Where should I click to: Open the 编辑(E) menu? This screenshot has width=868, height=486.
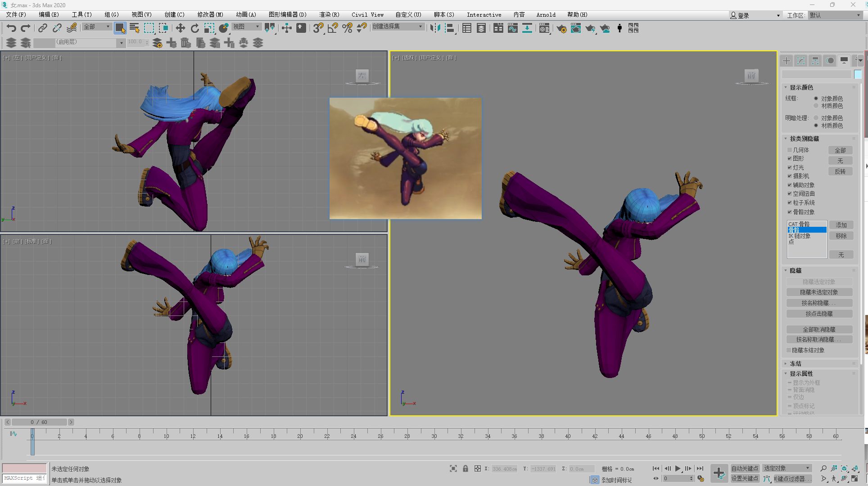[49, 15]
